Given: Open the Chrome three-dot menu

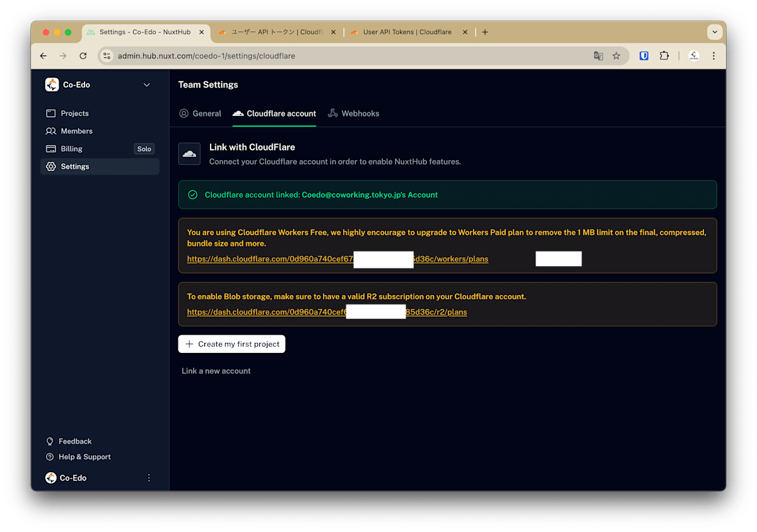Looking at the screenshot, I should point(714,56).
